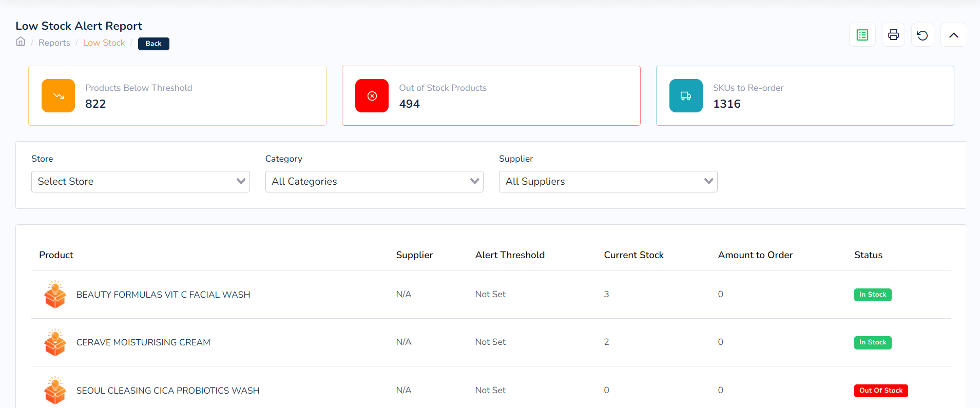The image size is (980, 408).
Task: Go back using the Back button
Action: [153, 44]
